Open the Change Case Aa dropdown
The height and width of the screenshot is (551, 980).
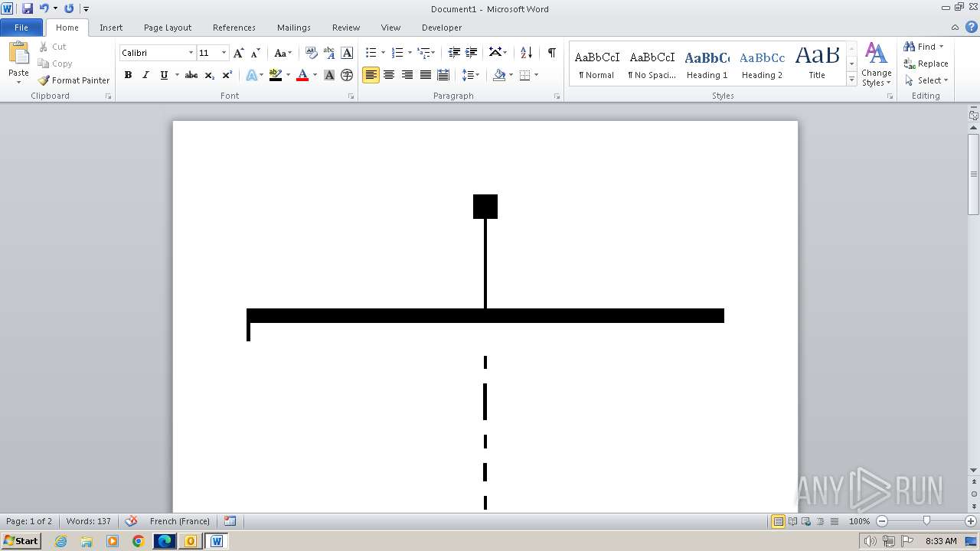[283, 53]
